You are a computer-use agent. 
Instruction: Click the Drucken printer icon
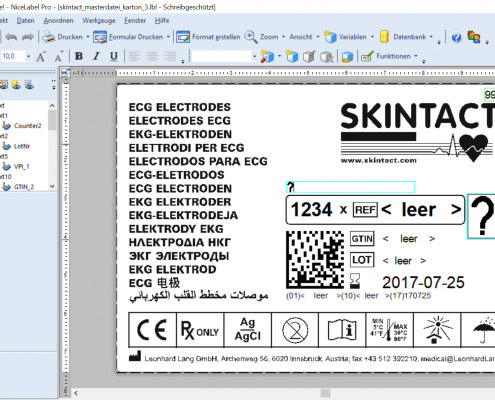[x=49, y=37]
